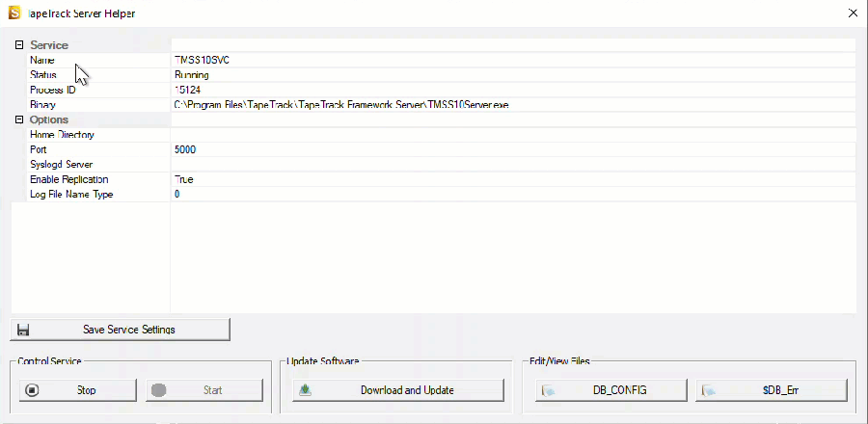Screen dimensions: 868x424
Task: Save Service Settings
Action: pyautogui.click(x=120, y=330)
